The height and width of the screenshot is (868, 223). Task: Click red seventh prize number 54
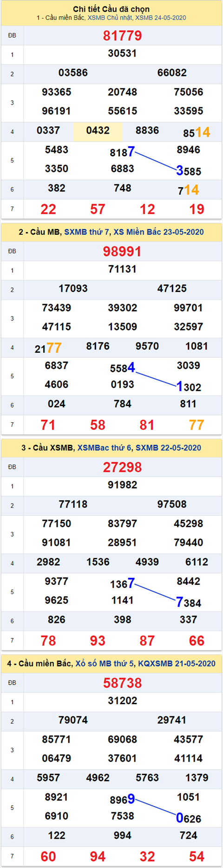coord(197,857)
